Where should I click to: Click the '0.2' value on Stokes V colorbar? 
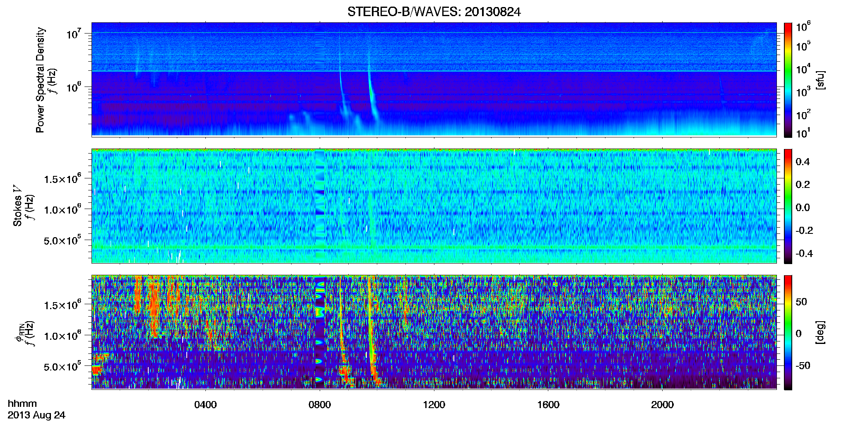803,184
